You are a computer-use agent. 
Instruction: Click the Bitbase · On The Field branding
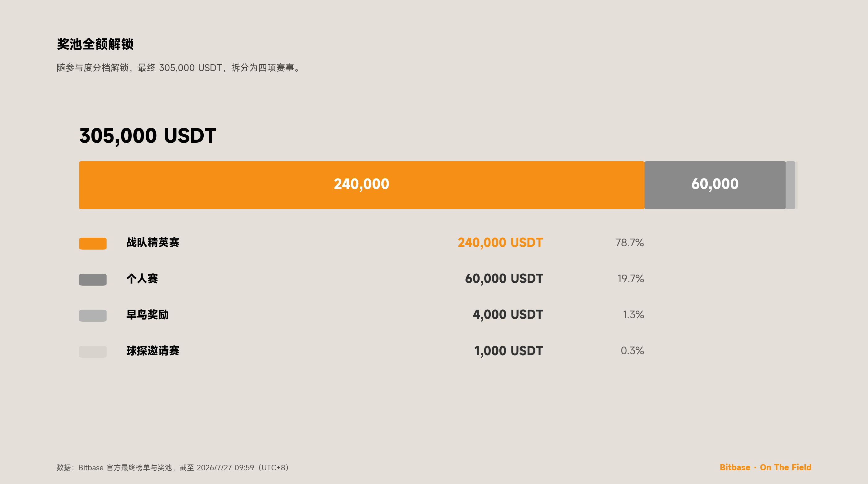point(765,468)
